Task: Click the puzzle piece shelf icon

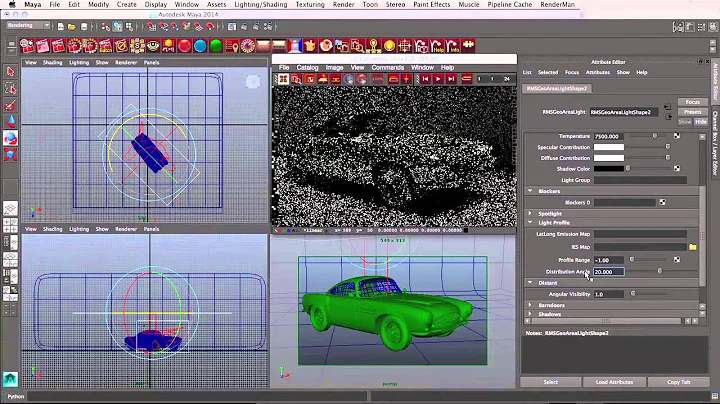Action: tap(468, 45)
